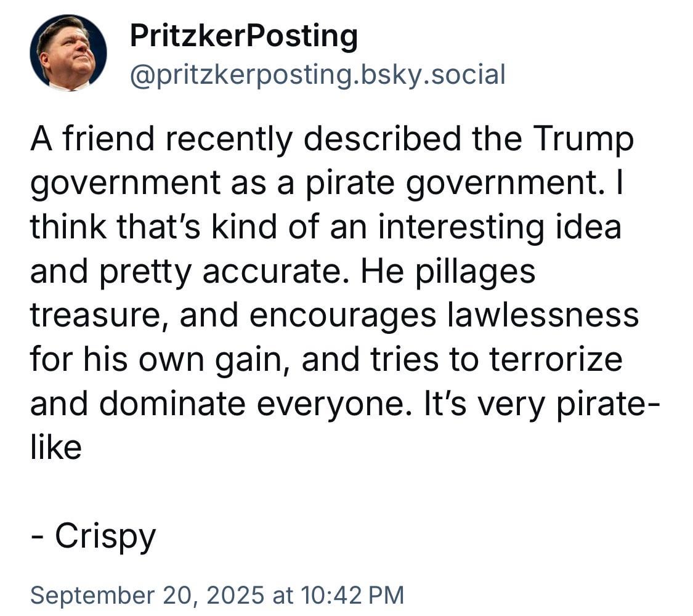Image resolution: width=693 pixels, height=616 pixels.
Task: Click the September 20, 2025 timestamp
Action: click(x=217, y=595)
